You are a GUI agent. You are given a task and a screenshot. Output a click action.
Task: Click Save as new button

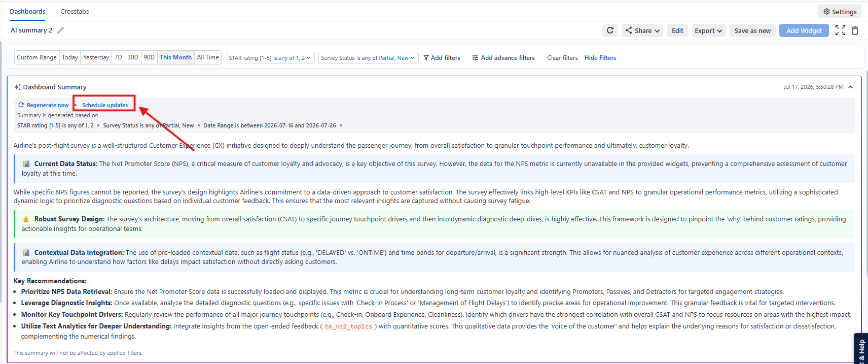click(x=752, y=30)
